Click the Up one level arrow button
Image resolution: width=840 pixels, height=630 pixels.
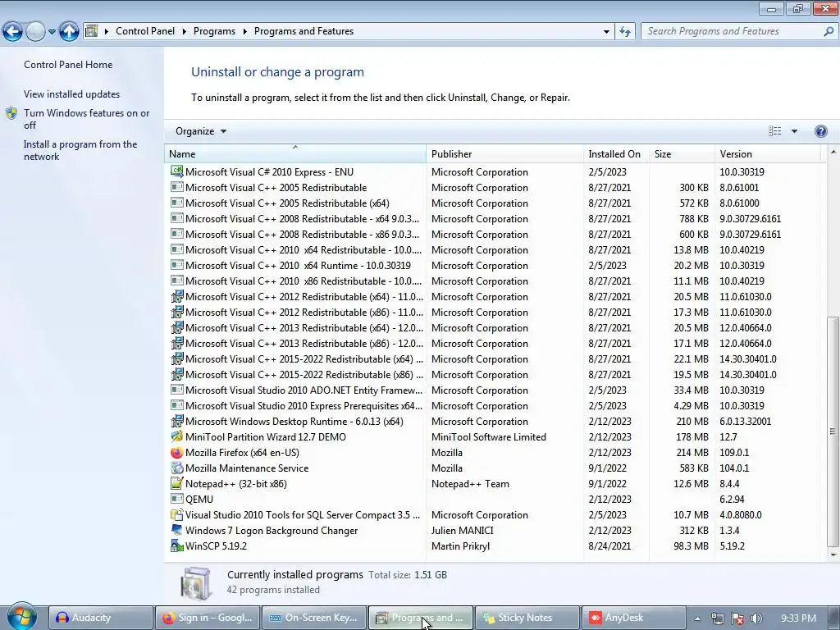(x=69, y=31)
